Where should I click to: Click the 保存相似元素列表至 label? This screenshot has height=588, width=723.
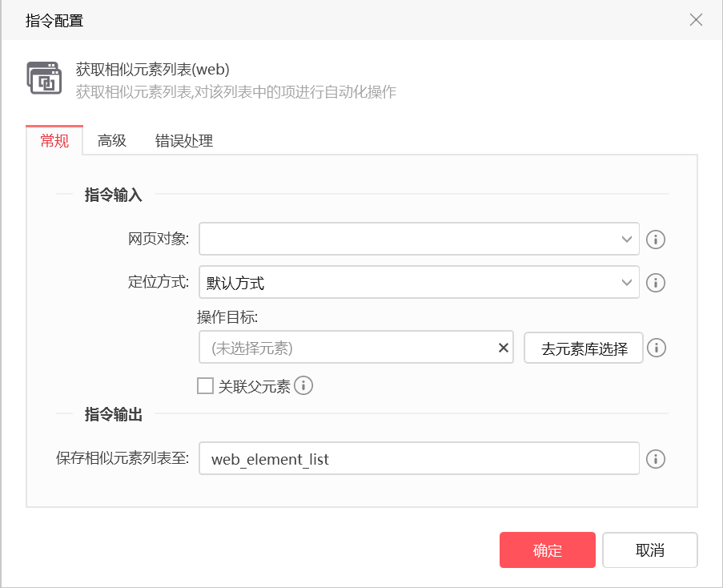tap(123, 458)
